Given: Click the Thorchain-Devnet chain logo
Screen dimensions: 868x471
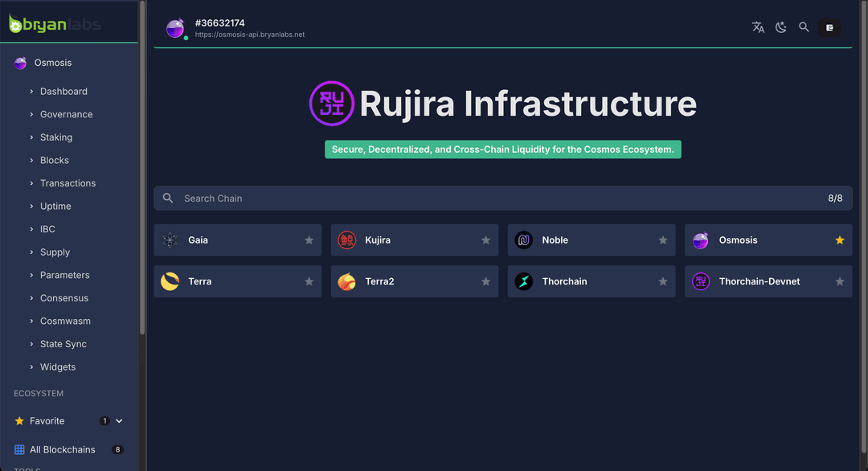Looking at the screenshot, I should [701, 281].
